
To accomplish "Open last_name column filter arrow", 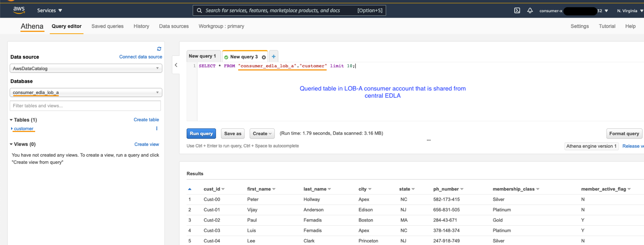I will point(329,189).
